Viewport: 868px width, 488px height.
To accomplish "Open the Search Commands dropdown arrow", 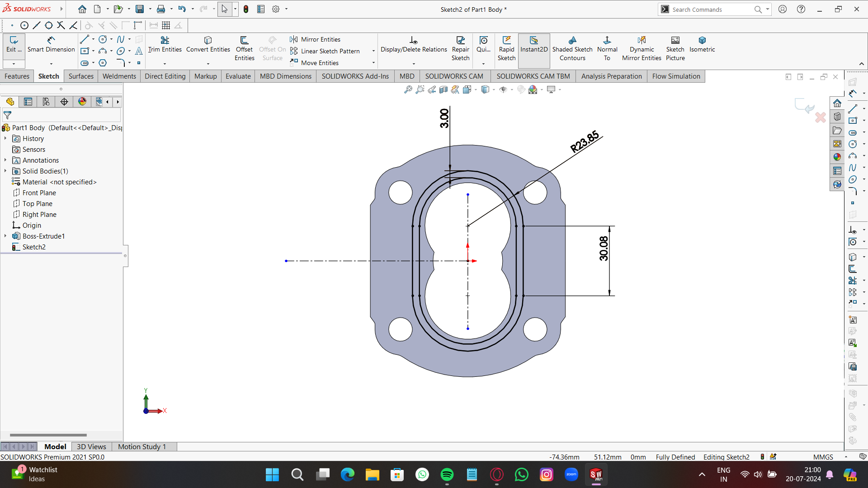I will point(767,9).
